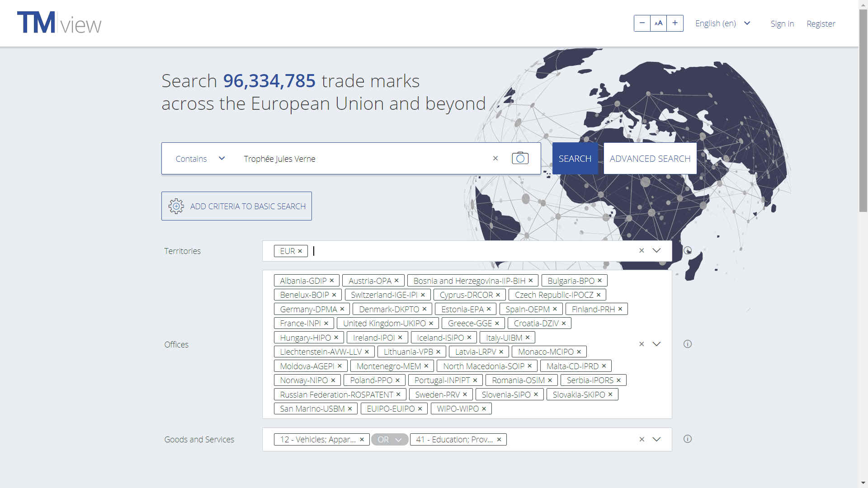Expand the Goods and Services dropdown

[x=657, y=439]
